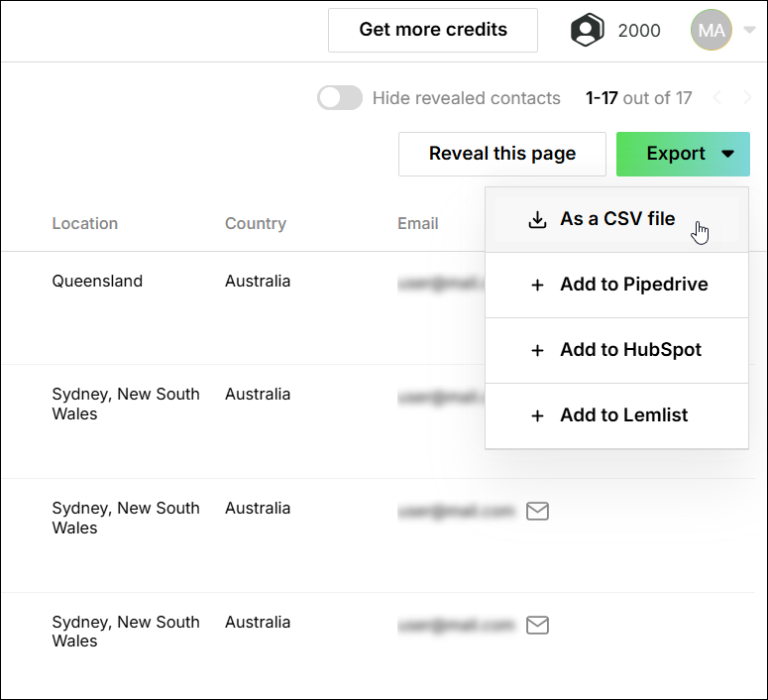768x700 pixels.
Task: Click the download icon beside CSV file
Action: pyautogui.click(x=537, y=219)
